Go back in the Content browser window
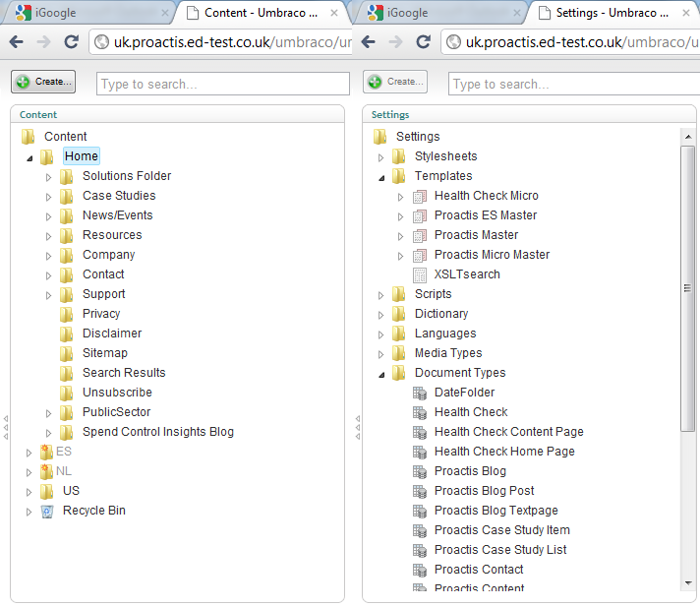 click(17, 42)
